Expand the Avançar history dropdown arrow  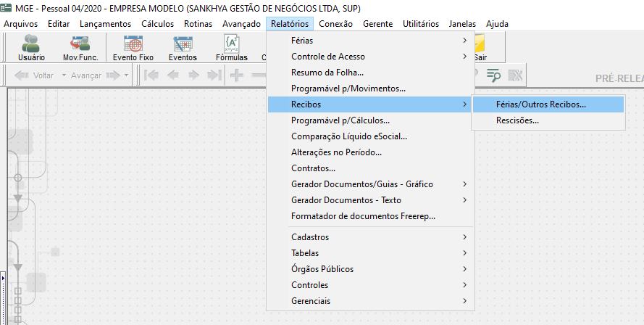(126, 75)
